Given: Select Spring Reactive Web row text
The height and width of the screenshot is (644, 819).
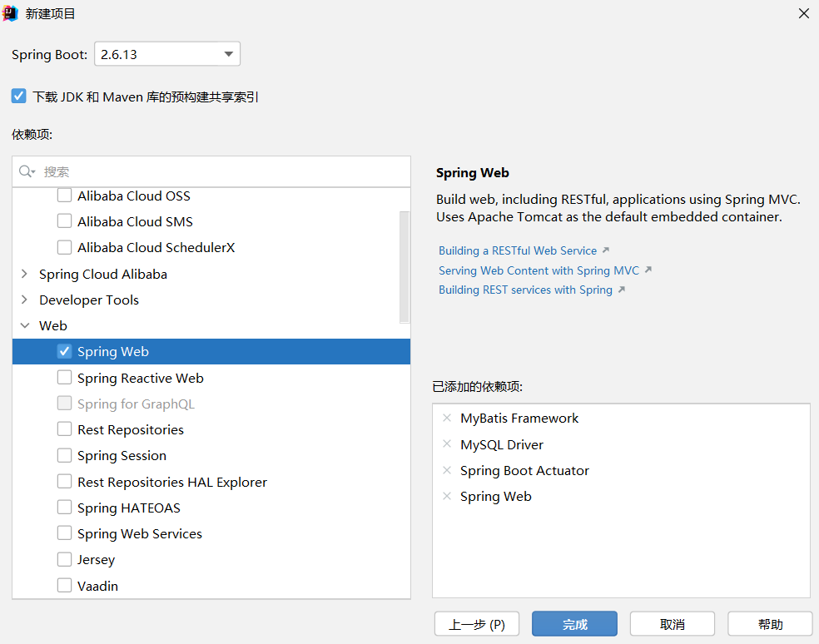Looking at the screenshot, I should coord(141,378).
